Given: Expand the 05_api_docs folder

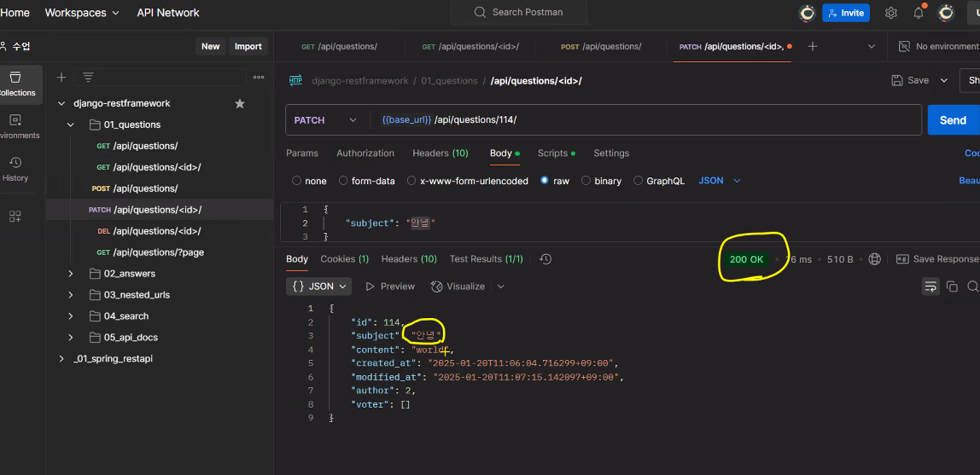Looking at the screenshot, I should [71, 337].
